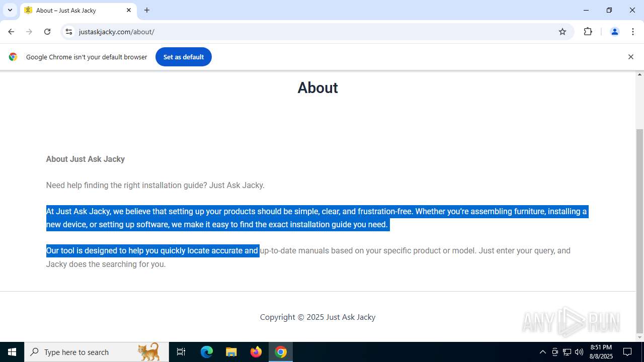
Task: Go back to the previous page
Action: tap(11, 32)
